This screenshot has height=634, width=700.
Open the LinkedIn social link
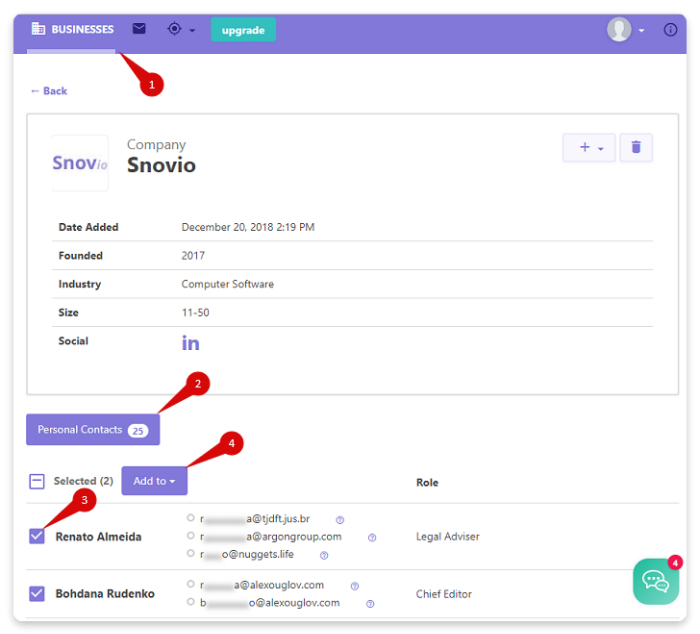[191, 343]
